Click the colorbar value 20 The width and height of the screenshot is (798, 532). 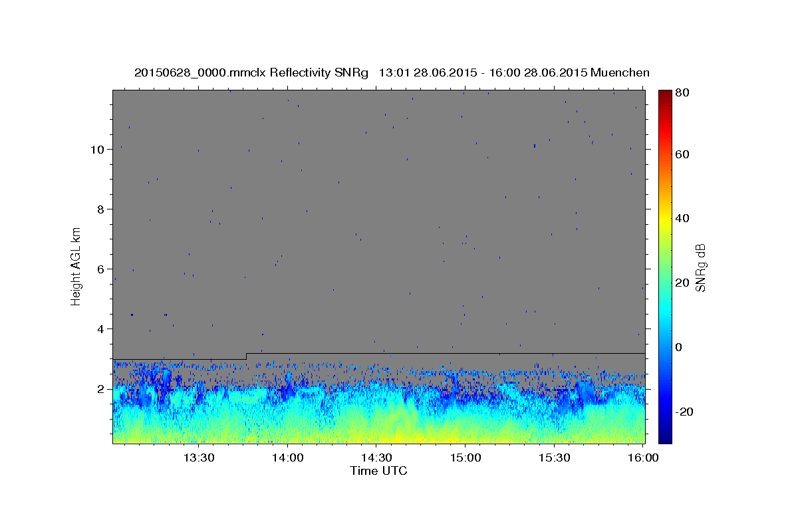pyautogui.click(x=682, y=283)
